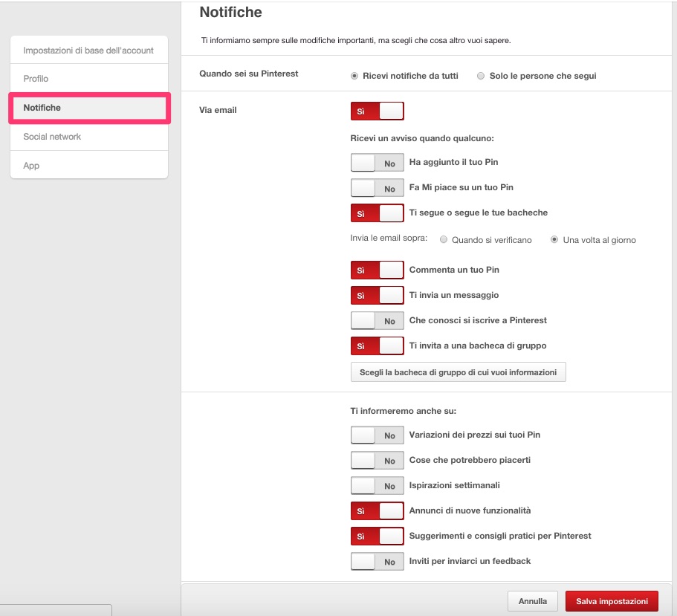Select Notifiche in the sidebar

(89, 108)
